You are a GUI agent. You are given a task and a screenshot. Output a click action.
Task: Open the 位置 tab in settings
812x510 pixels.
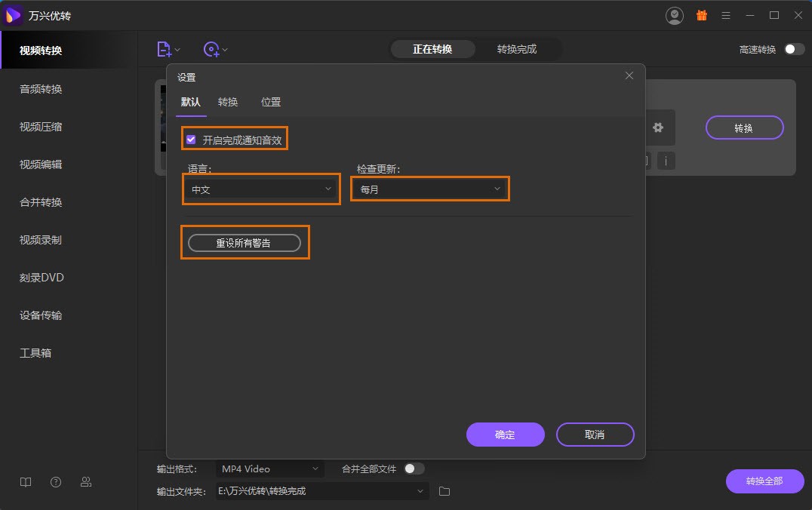[x=270, y=102]
